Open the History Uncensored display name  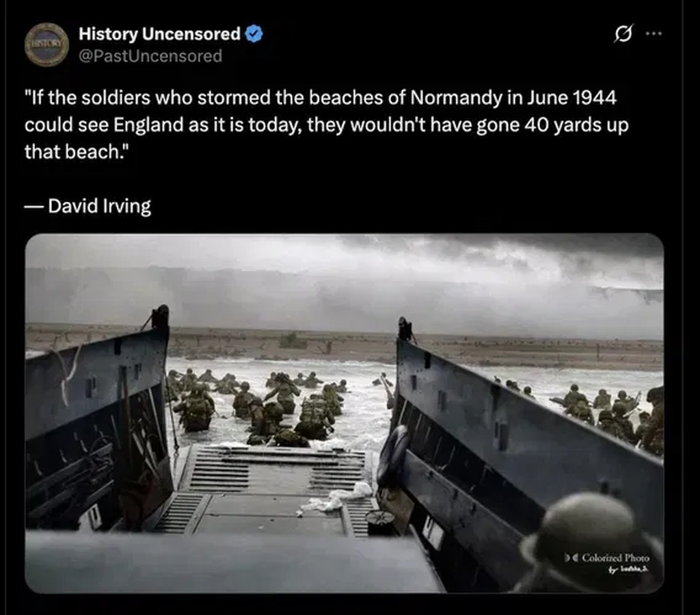(159, 34)
